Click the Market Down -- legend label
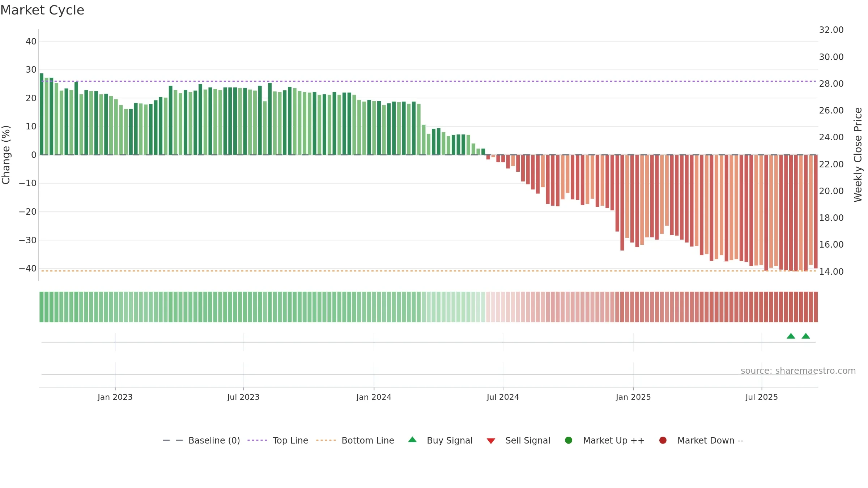 [x=710, y=440]
